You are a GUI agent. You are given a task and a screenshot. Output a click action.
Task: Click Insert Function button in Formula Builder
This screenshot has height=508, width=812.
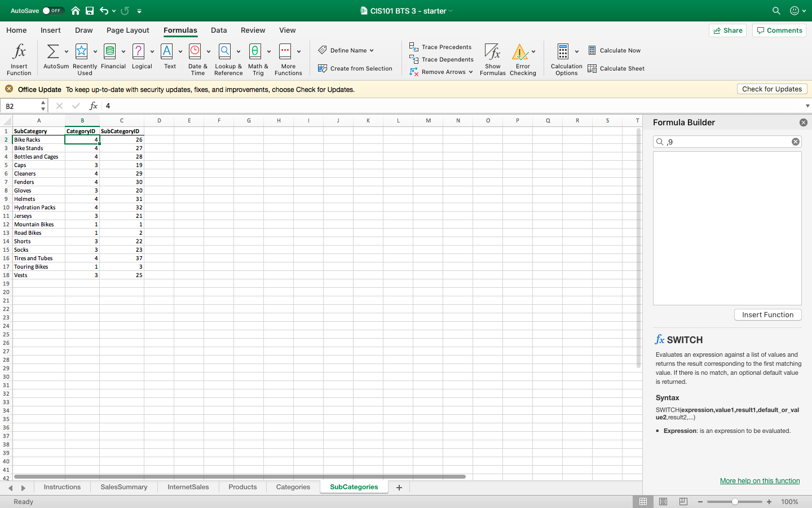(x=767, y=315)
